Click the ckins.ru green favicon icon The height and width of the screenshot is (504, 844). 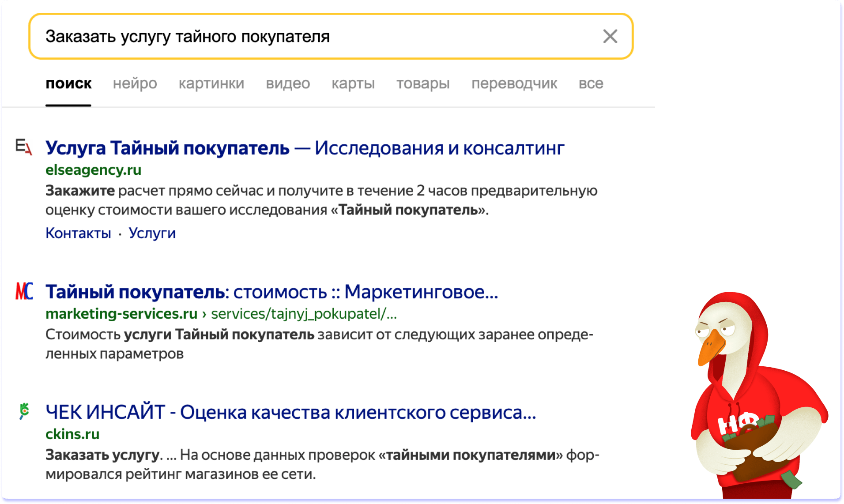[24, 411]
